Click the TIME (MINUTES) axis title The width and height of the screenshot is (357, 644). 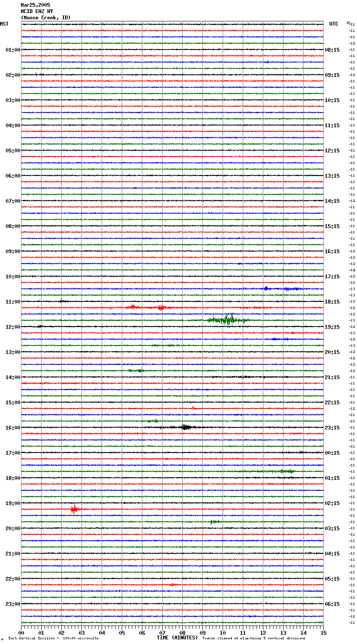tap(177, 638)
